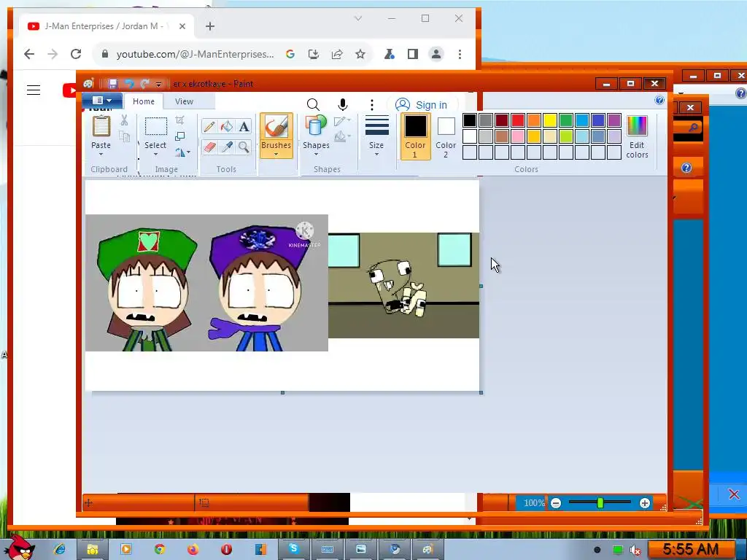The width and height of the screenshot is (747, 560).
Task: Open a new Chrome tab
Action: [210, 26]
